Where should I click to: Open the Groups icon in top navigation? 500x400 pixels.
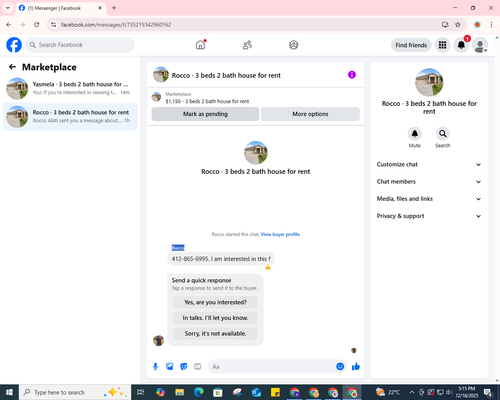(294, 45)
